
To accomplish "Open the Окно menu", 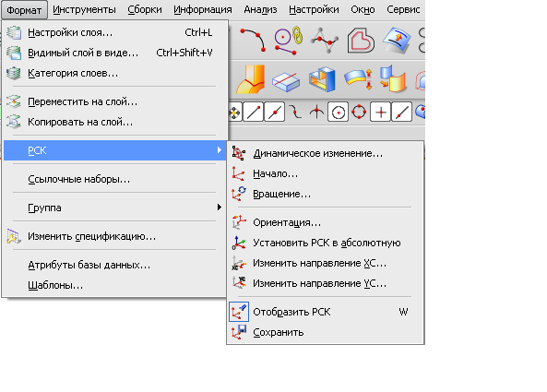I will pos(363,10).
